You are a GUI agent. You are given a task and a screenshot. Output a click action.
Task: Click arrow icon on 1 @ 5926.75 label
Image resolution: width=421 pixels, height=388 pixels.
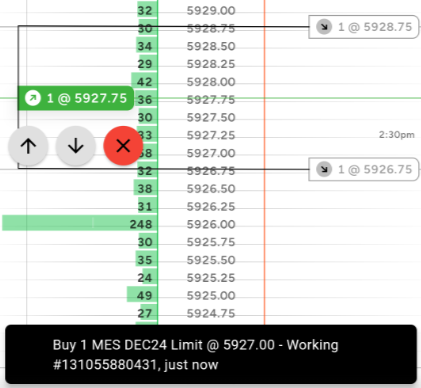point(324,169)
